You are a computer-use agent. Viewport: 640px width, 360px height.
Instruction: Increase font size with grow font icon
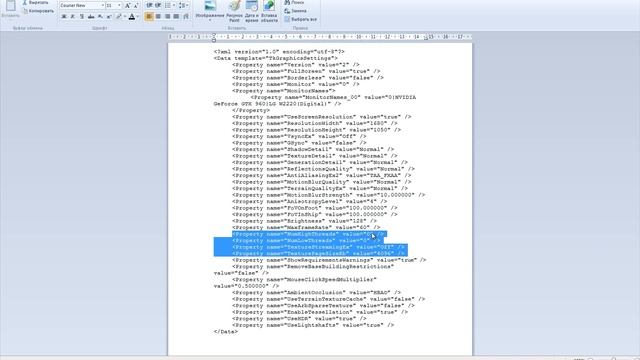127,6
